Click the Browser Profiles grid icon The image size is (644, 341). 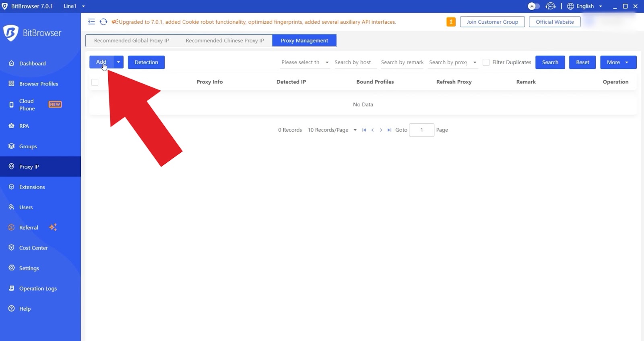point(11,83)
